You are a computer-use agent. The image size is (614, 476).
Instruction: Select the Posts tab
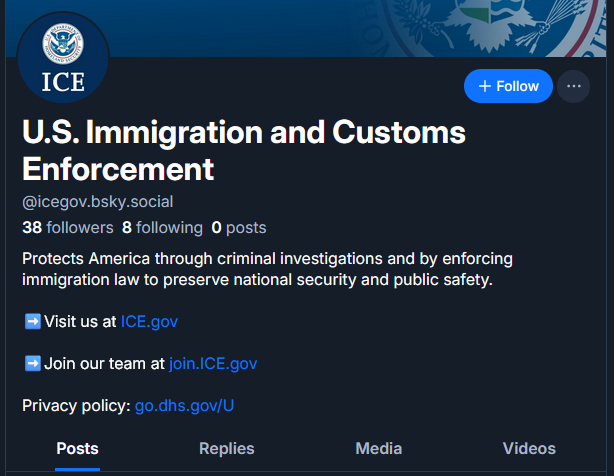[x=77, y=449]
